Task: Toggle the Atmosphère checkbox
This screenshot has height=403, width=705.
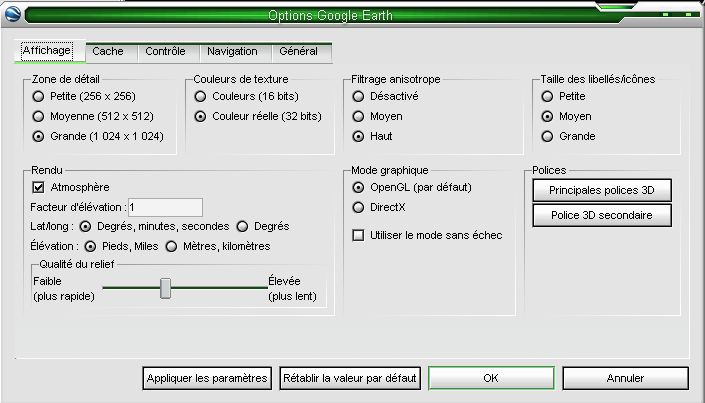Action: click(x=38, y=187)
